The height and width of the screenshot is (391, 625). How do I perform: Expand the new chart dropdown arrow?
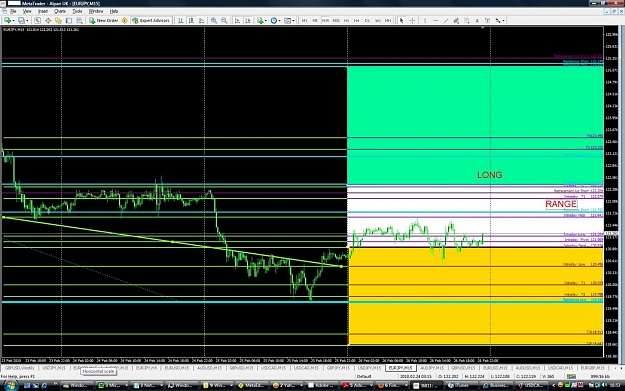coord(13,20)
